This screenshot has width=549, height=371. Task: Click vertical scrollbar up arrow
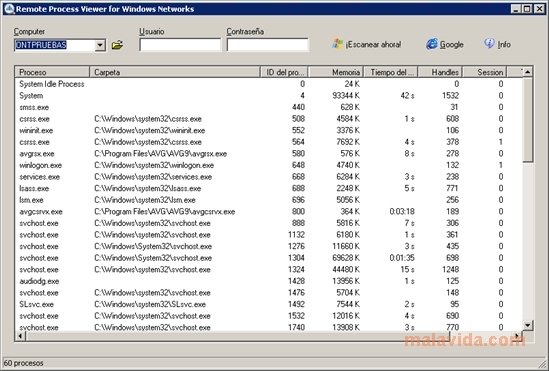(528, 72)
